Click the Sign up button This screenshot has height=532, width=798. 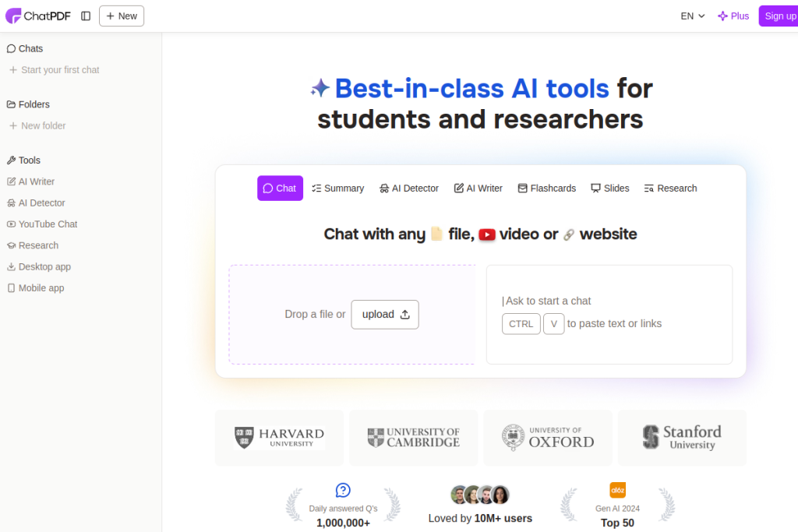tap(779, 16)
